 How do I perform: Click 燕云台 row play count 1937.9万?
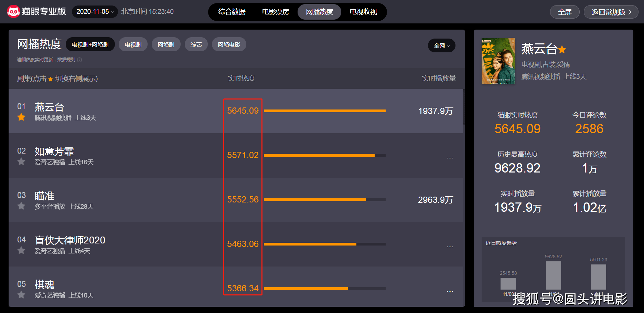pyautogui.click(x=436, y=111)
